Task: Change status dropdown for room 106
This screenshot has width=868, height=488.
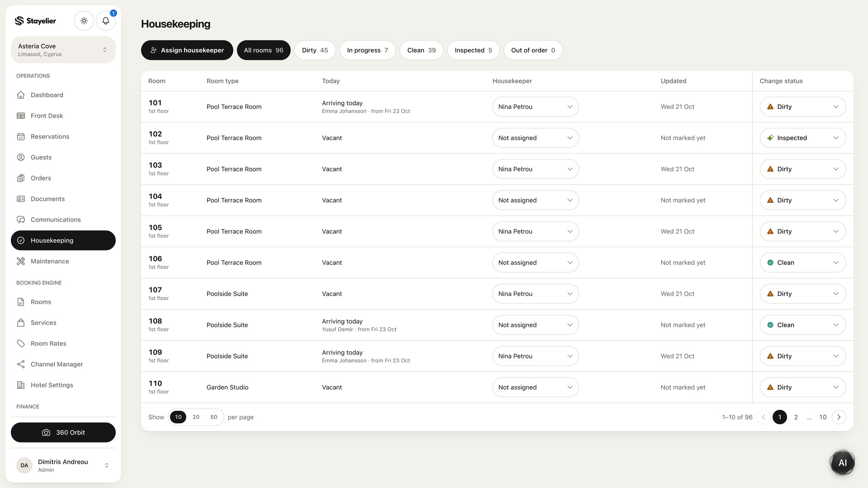Action: click(803, 263)
